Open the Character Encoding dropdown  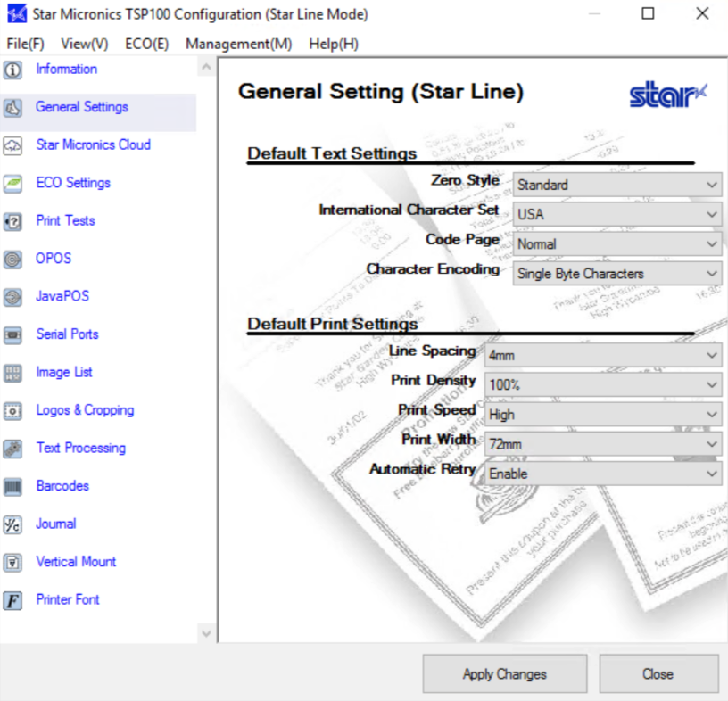click(617, 274)
